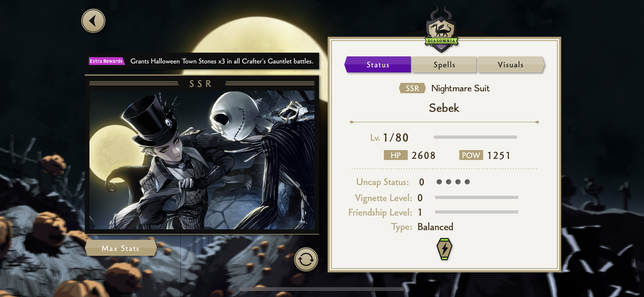Switch to the Spells tab

tap(444, 65)
